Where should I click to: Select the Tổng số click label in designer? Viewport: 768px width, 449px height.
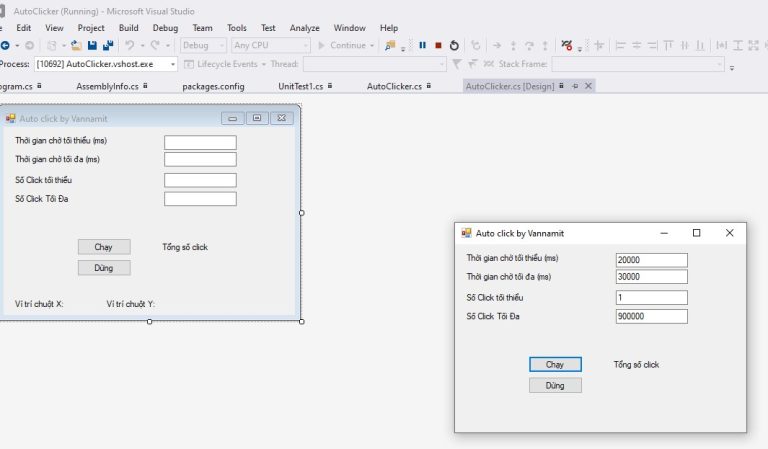pyautogui.click(x=185, y=247)
